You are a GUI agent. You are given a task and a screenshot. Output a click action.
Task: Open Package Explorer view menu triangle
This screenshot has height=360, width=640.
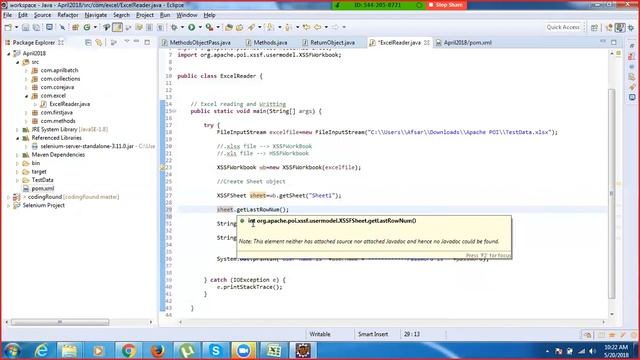click(127, 42)
